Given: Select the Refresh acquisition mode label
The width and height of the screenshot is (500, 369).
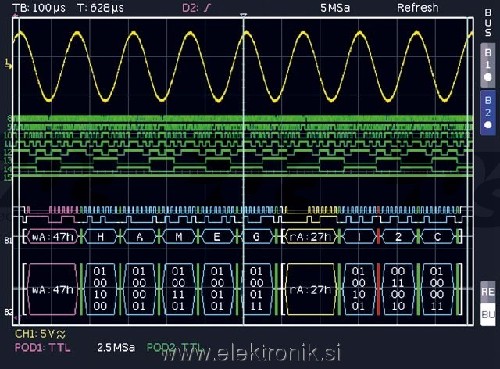Looking at the screenshot, I should (x=418, y=8).
